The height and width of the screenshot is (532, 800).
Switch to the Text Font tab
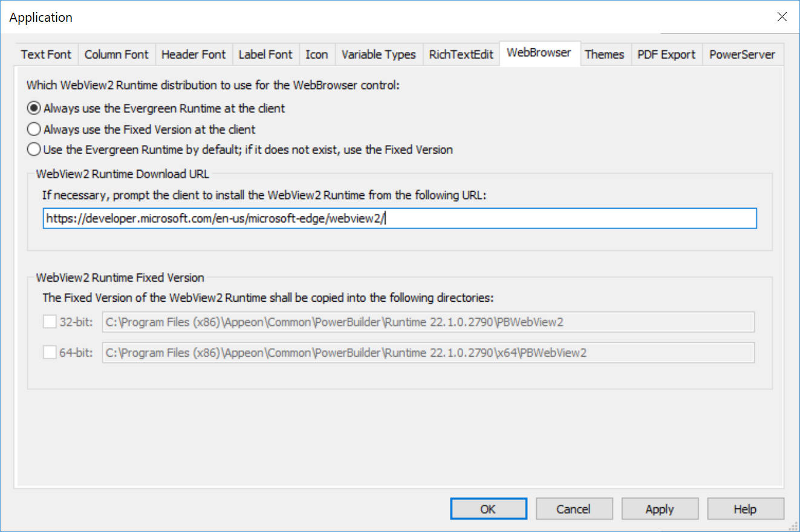click(x=46, y=54)
